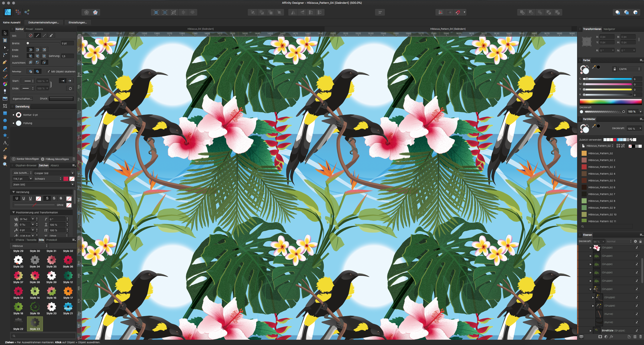Open the Hibiscus styles category dropdown

coord(30,246)
